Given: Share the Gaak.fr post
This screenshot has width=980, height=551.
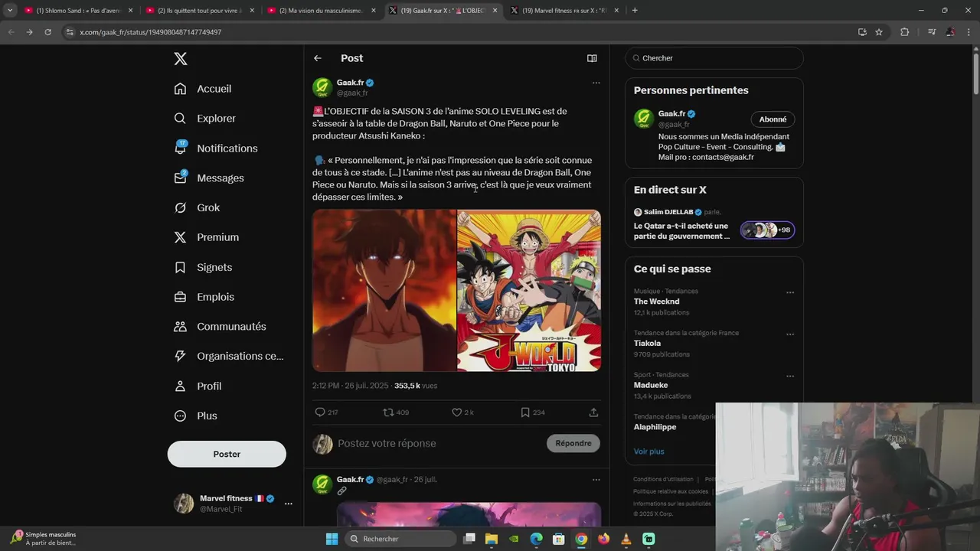Looking at the screenshot, I should tap(593, 412).
